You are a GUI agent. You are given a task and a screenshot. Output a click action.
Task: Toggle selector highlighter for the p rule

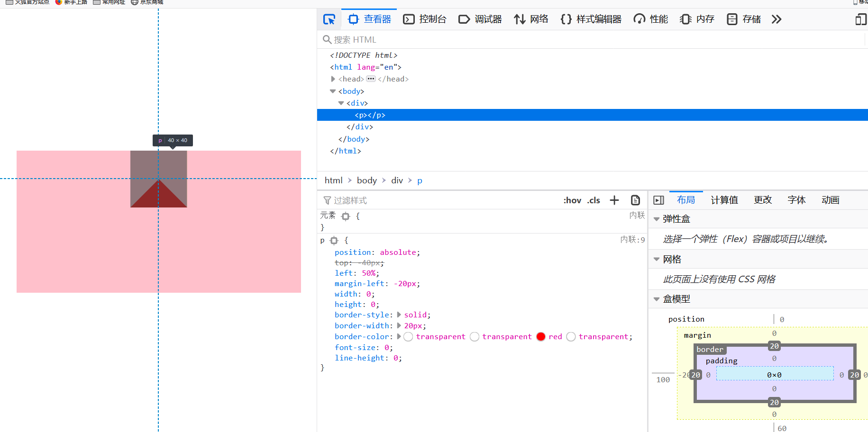point(334,241)
